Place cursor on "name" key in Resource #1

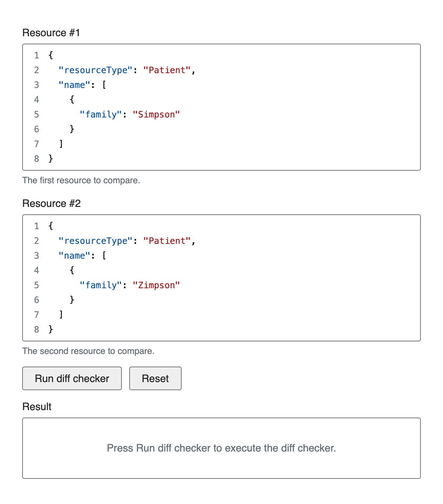[75, 85]
